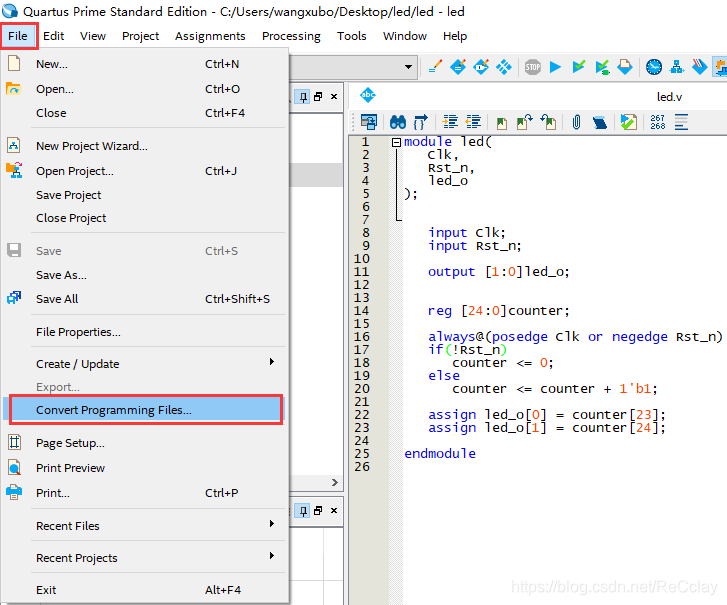The image size is (727, 605).
Task: Collapse the module led code fold box
Action: [396, 142]
